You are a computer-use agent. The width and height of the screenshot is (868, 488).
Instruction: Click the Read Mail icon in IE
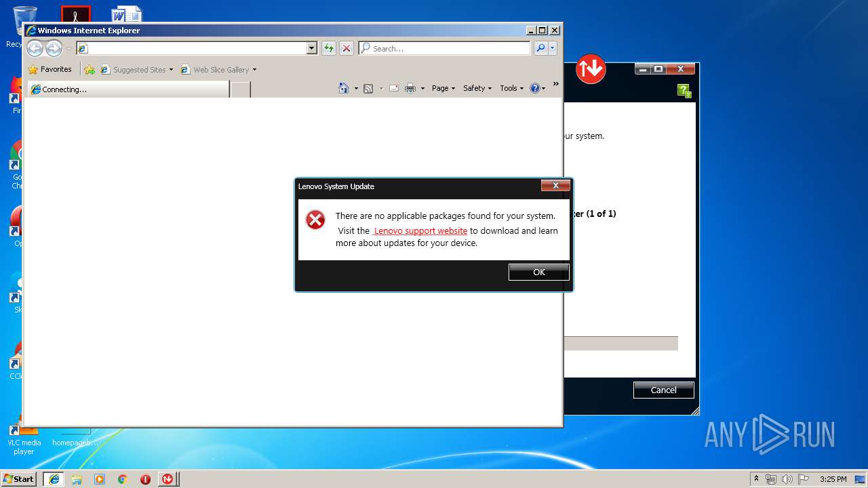(394, 88)
